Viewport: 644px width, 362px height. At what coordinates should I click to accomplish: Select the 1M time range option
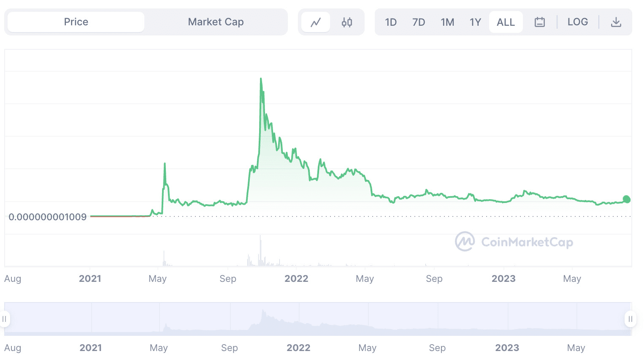pyautogui.click(x=447, y=22)
